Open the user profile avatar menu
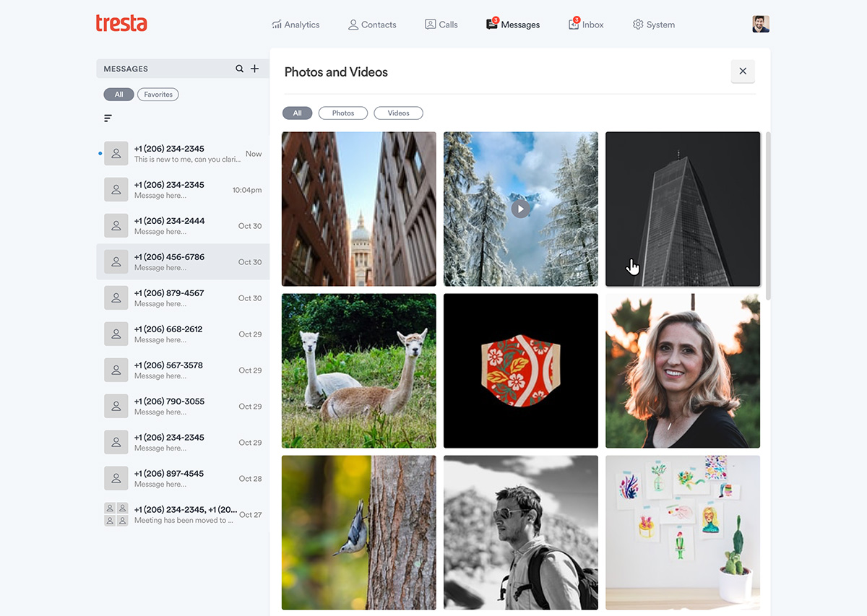Screen dimensions: 867x616 [761, 24]
